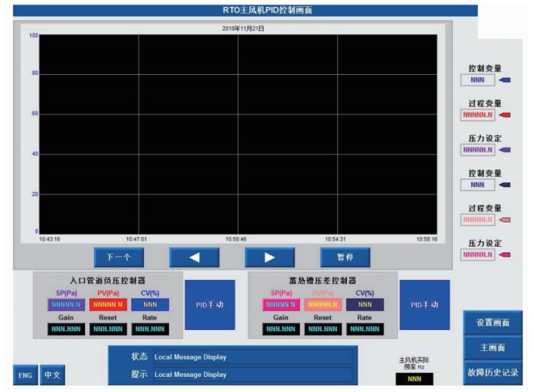Click the 主风机实际频率 Hz value display
The image size is (534, 392).
point(414,378)
